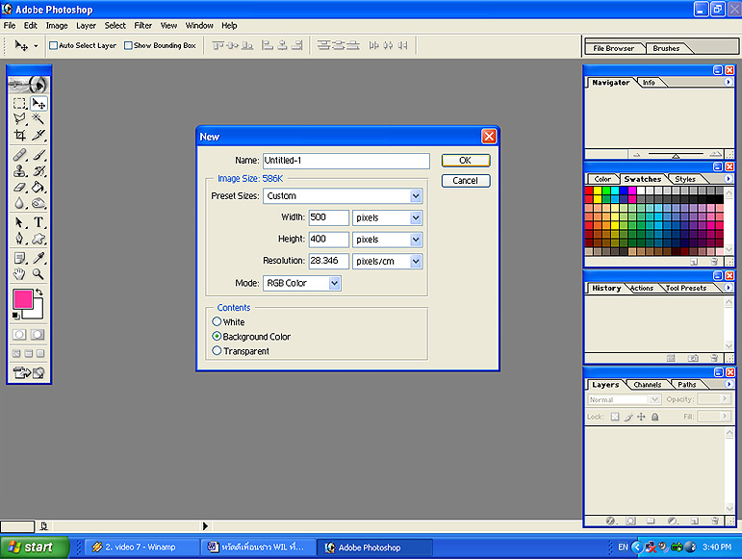Select the Eraser tool

tap(19, 188)
